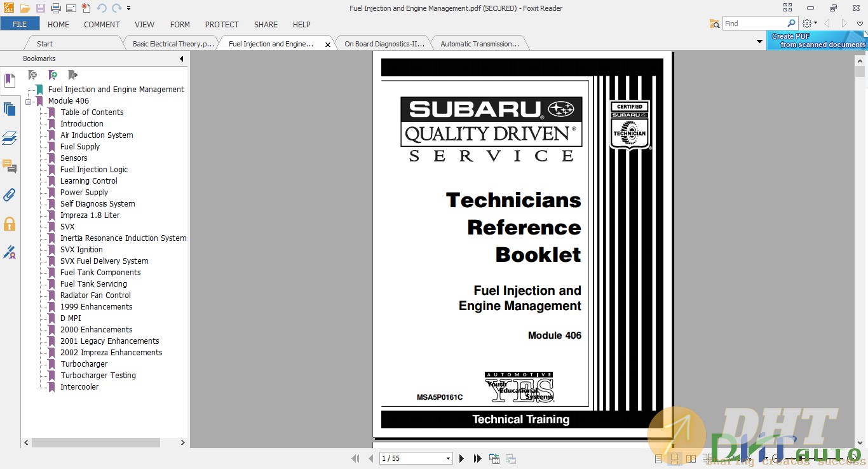
Task: Collapse the Module 406 bookmark tree
Action: pyautogui.click(x=28, y=101)
